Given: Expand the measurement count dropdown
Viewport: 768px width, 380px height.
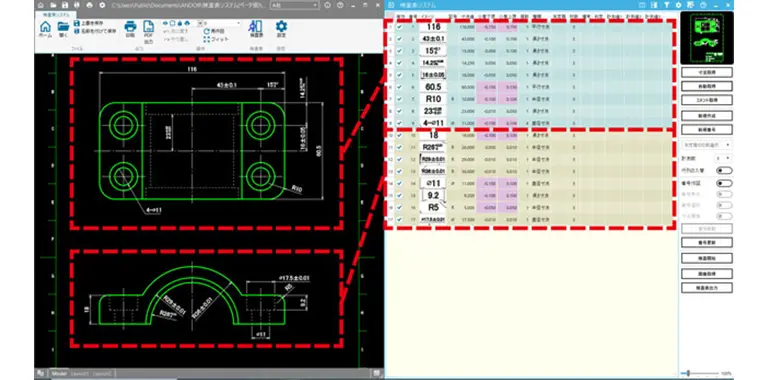Looking at the screenshot, I should point(723,158).
